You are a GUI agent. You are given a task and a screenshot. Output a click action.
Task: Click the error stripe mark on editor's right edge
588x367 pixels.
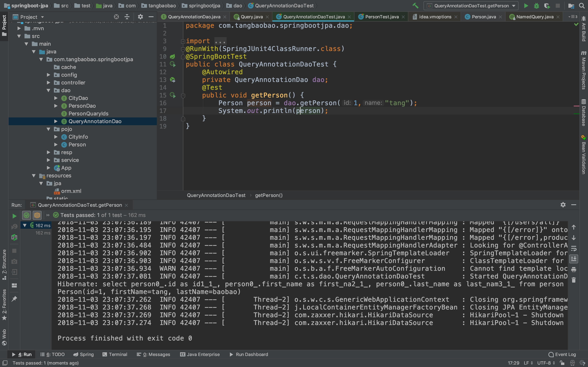click(576, 106)
